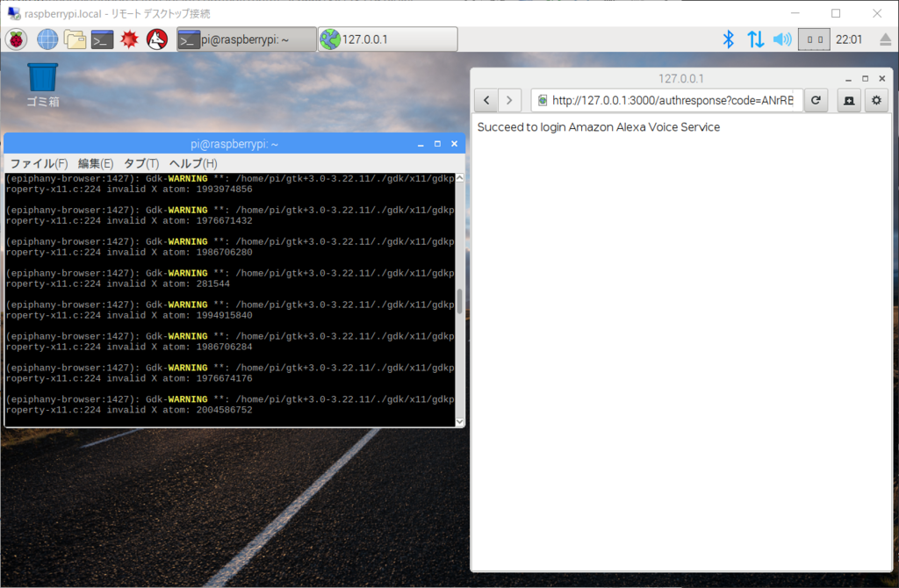This screenshot has width=899, height=588.
Task: Open the network status arrows icon
Action: pyautogui.click(x=755, y=39)
